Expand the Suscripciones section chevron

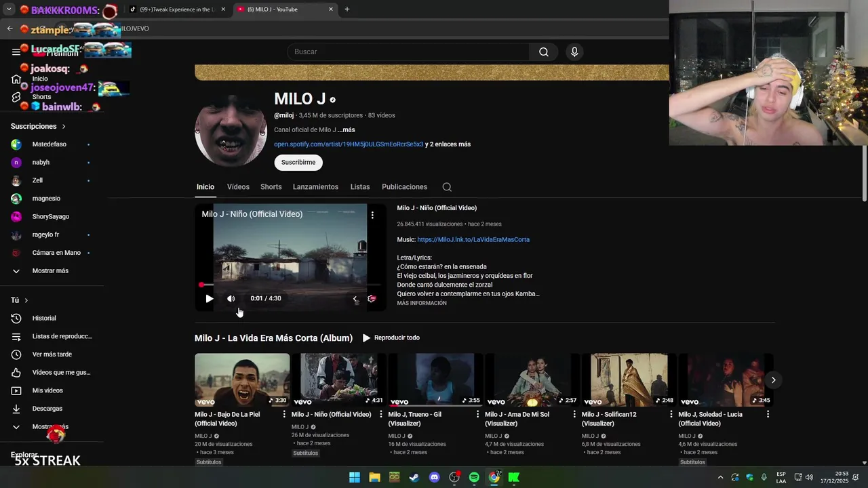[64, 127]
